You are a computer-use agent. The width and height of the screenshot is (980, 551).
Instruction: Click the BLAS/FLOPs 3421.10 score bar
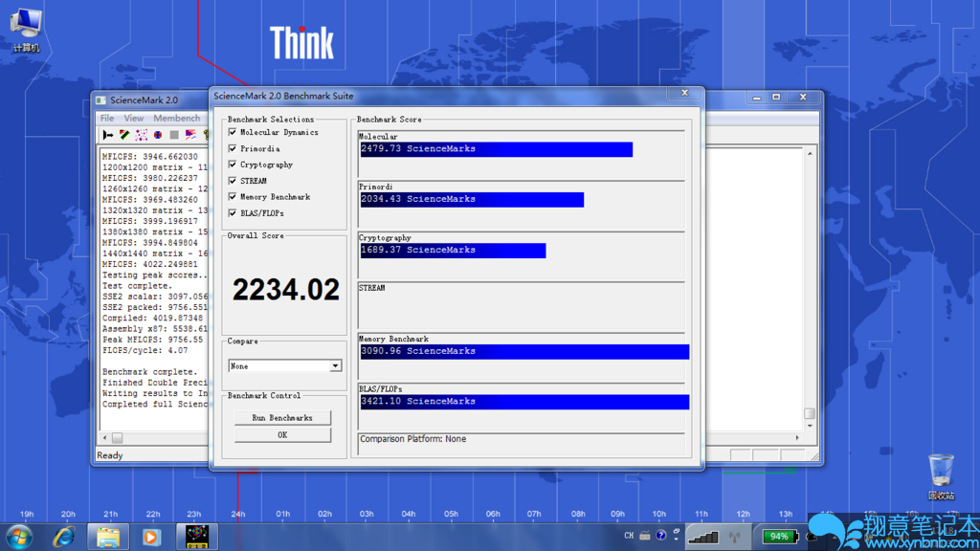click(524, 402)
